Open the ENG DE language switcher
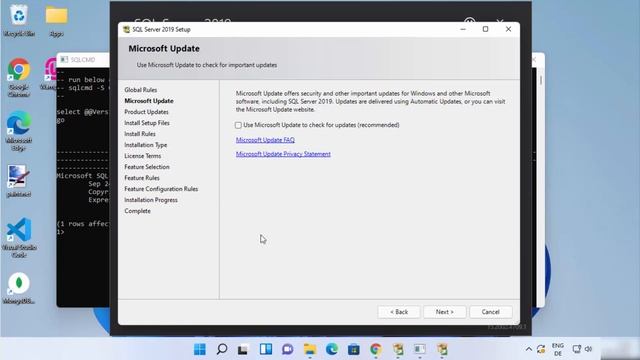 click(558, 349)
